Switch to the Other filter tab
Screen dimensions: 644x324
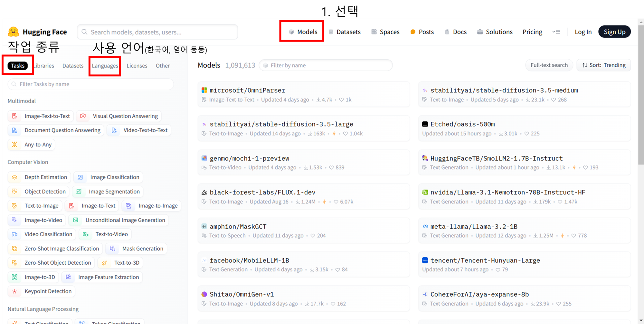tap(163, 66)
